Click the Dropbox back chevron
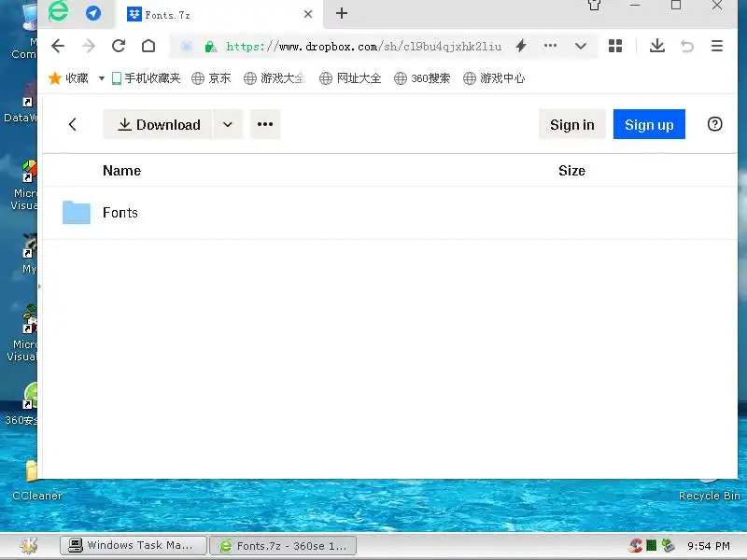The image size is (747, 560). [73, 125]
